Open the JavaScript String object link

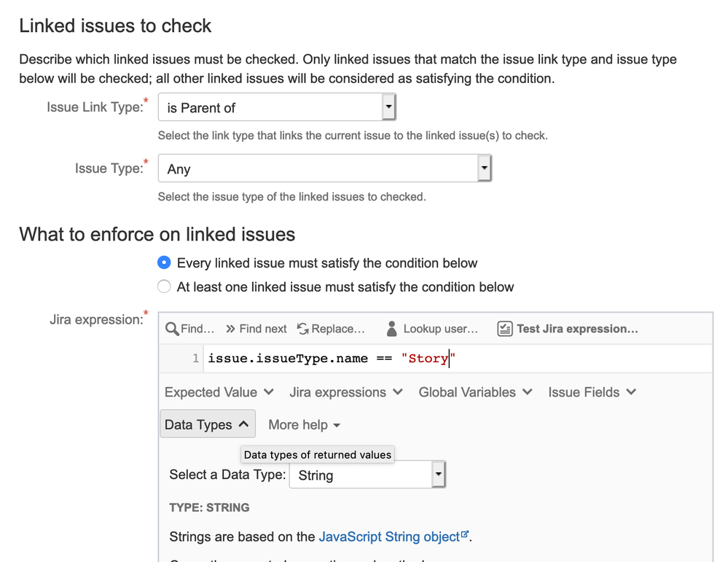click(x=389, y=536)
